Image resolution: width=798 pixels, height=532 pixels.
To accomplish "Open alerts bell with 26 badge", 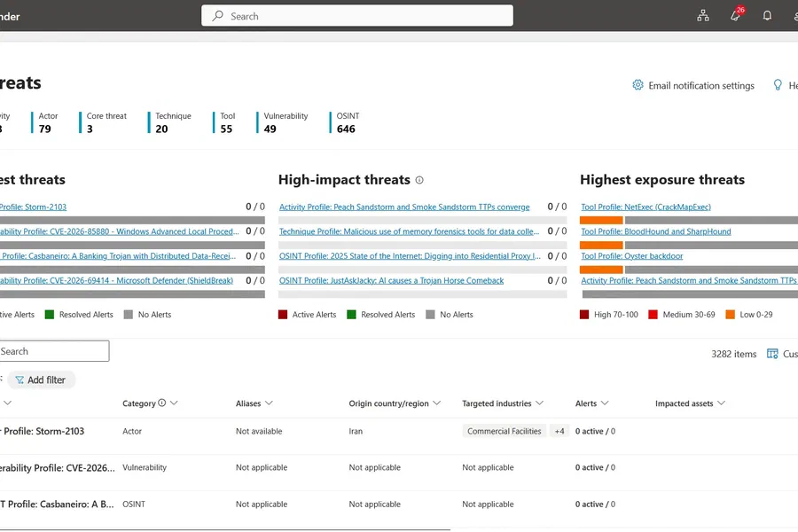I will 736,15.
